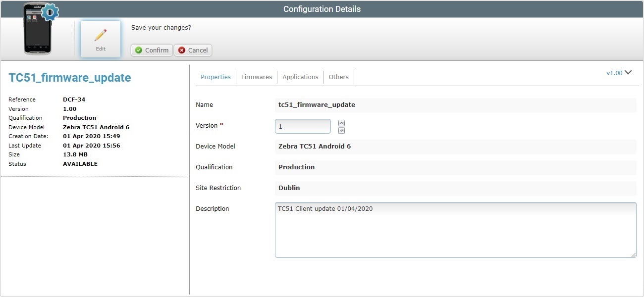644x297 pixels.
Task: Click the decrement arrow beside Version field
Action: pos(341,130)
